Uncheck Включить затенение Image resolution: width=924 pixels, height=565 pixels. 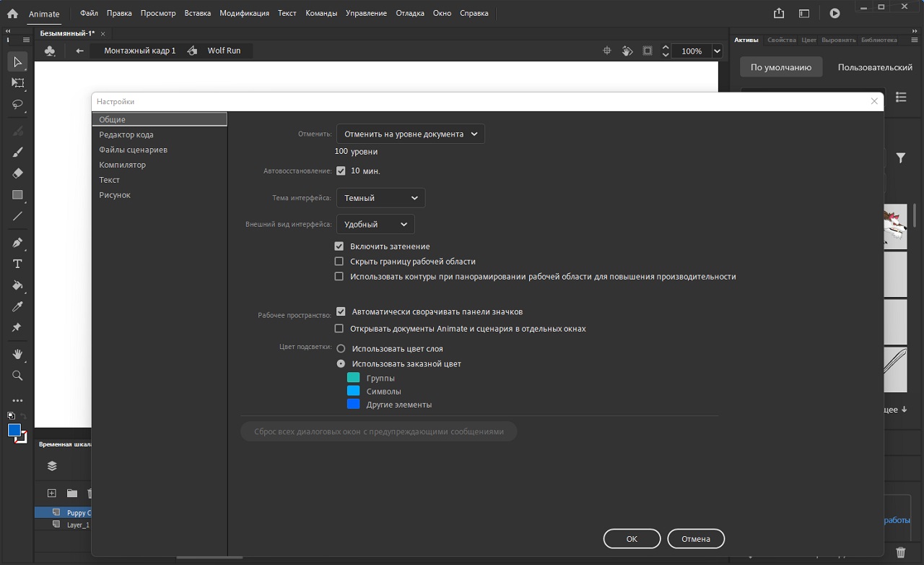[x=339, y=246]
